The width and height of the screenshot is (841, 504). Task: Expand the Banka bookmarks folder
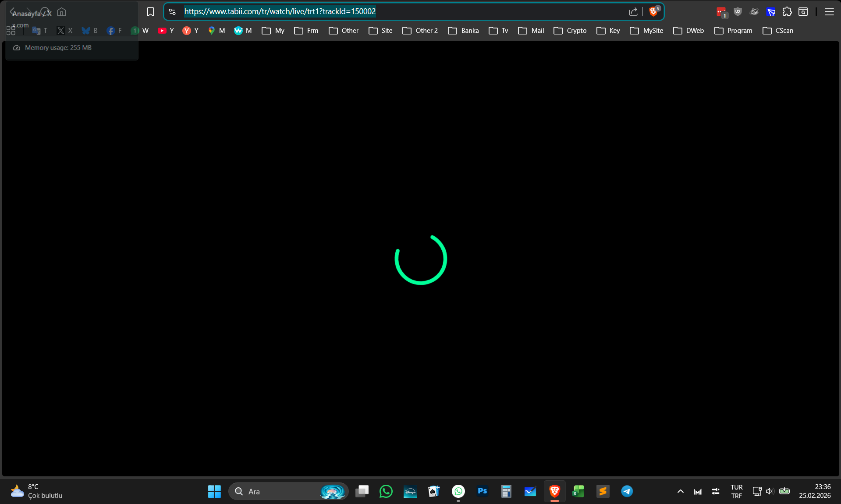pos(463,31)
